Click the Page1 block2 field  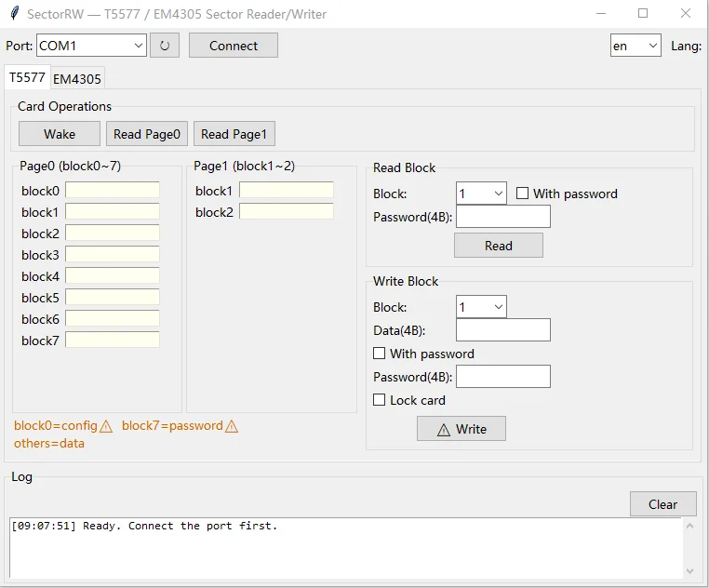(x=287, y=211)
